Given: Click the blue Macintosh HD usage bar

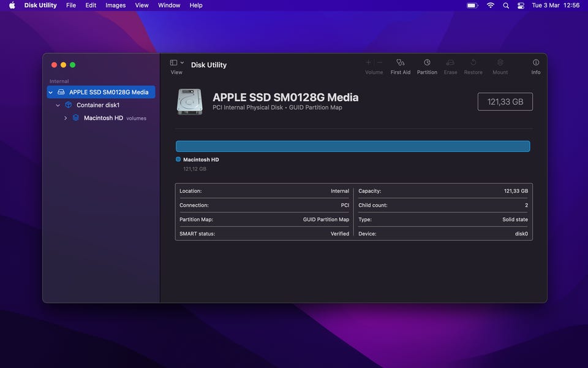Looking at the screenshot, I should (x=352, y=146).
